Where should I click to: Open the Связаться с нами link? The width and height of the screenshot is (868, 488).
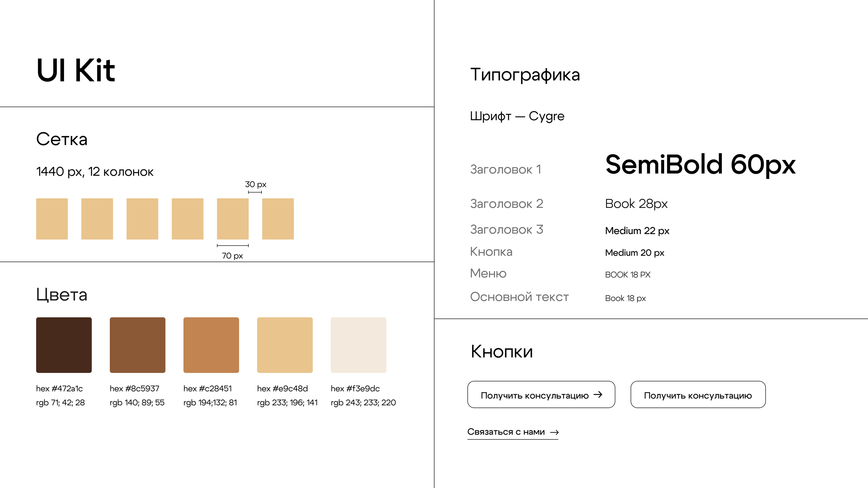[506, 432]
